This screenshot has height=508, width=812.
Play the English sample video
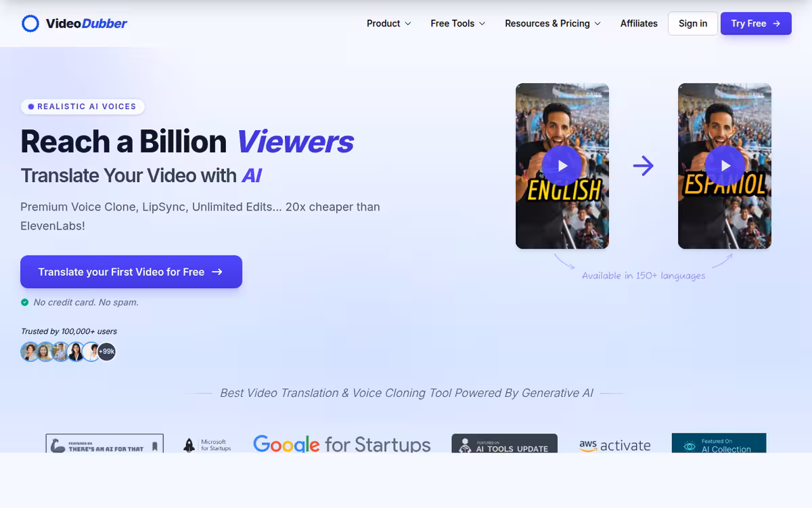click(x=562, y=165)
